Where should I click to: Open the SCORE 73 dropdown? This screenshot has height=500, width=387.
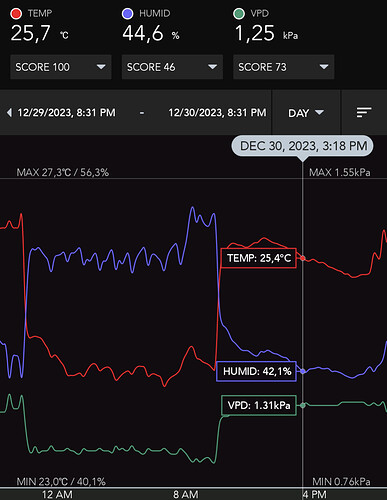point(283,67)
